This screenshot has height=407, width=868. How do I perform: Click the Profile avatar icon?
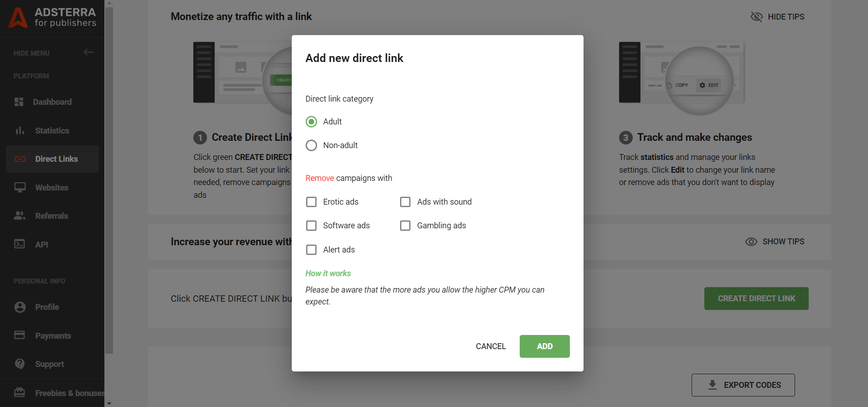20,307
